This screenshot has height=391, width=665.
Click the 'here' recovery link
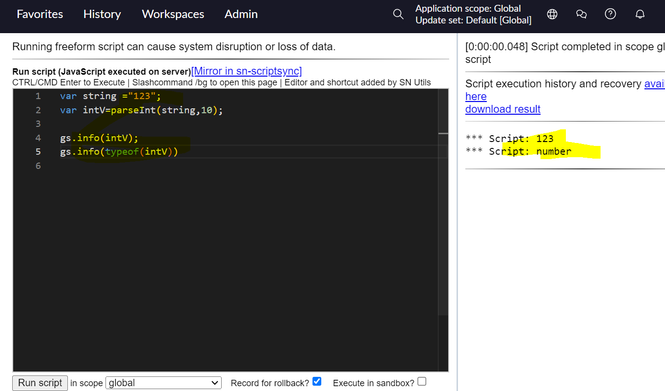pos(476,97)
